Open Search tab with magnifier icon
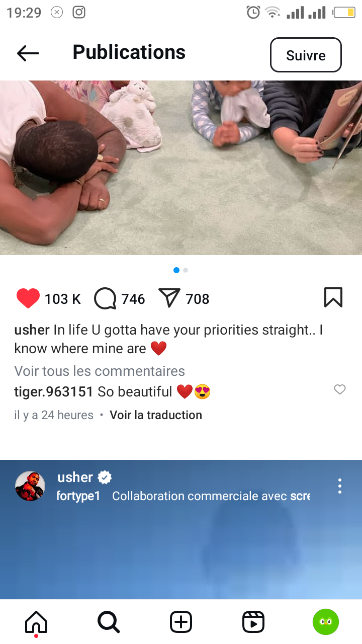Viewport: 362px width, 644px height. 109,622
